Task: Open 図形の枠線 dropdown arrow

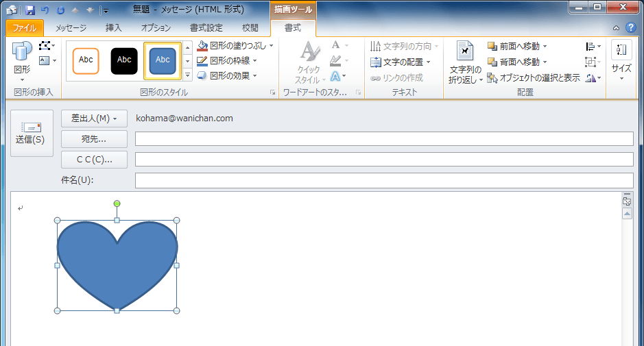Action: coord(255,61)
